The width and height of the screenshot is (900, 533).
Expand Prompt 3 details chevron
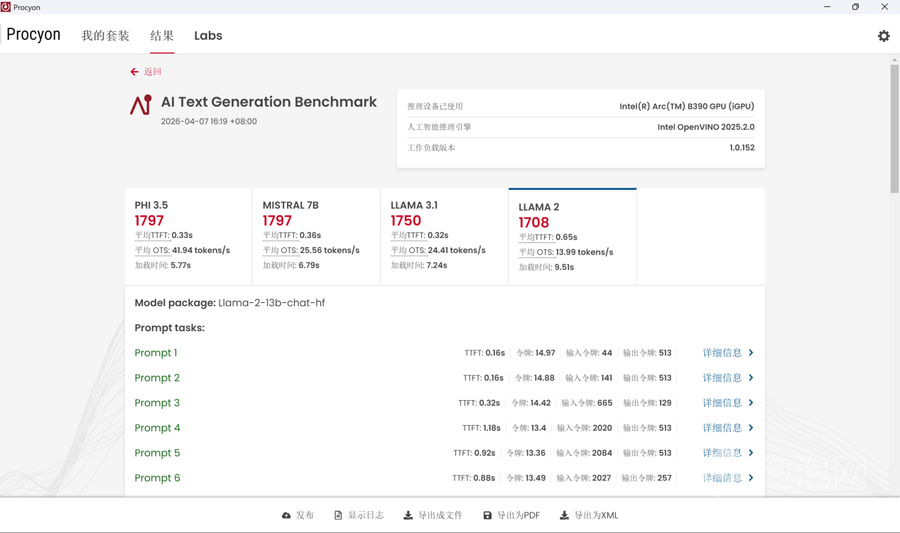pos(751,403)
